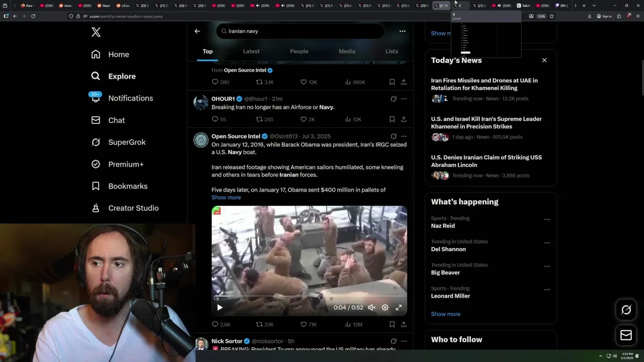Open the Home page

tap(110, 54)
